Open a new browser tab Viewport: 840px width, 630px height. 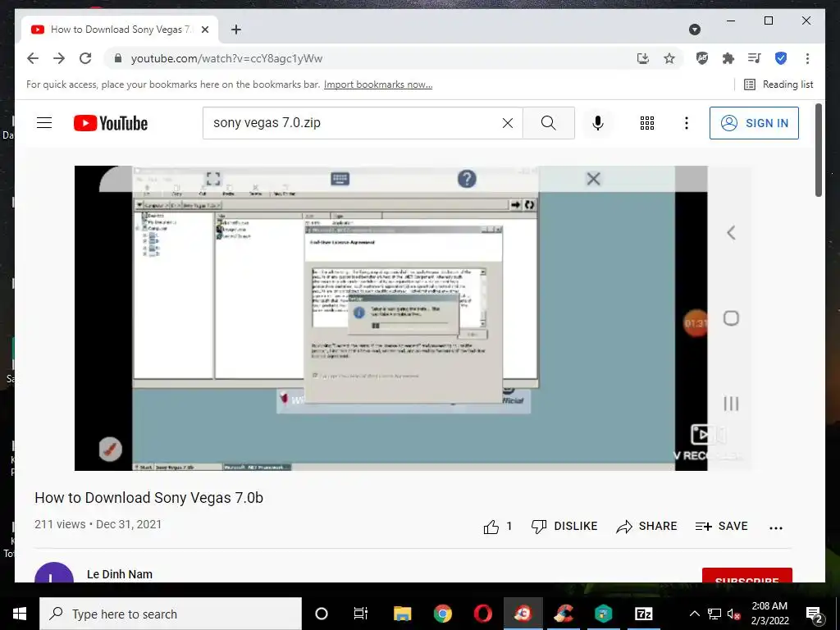235,30
